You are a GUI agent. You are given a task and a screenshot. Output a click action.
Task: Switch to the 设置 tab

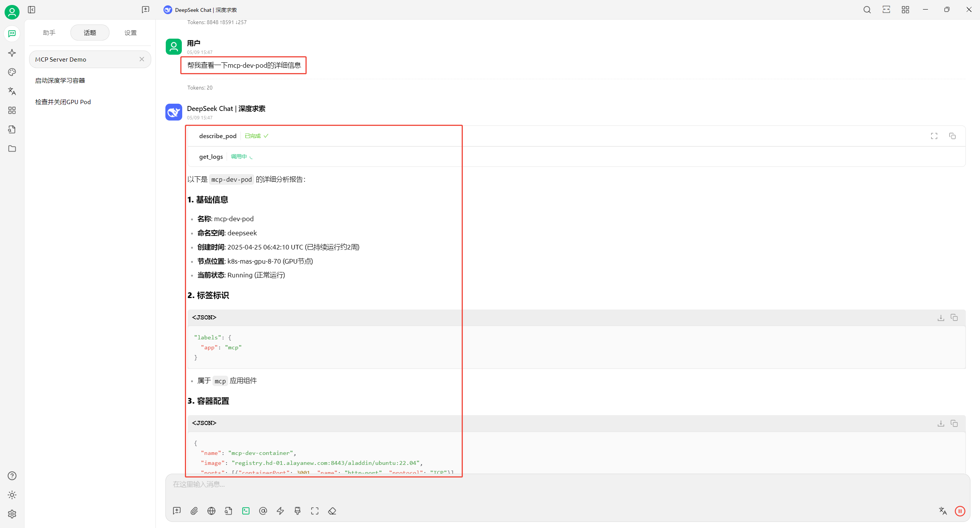point(131,33)
